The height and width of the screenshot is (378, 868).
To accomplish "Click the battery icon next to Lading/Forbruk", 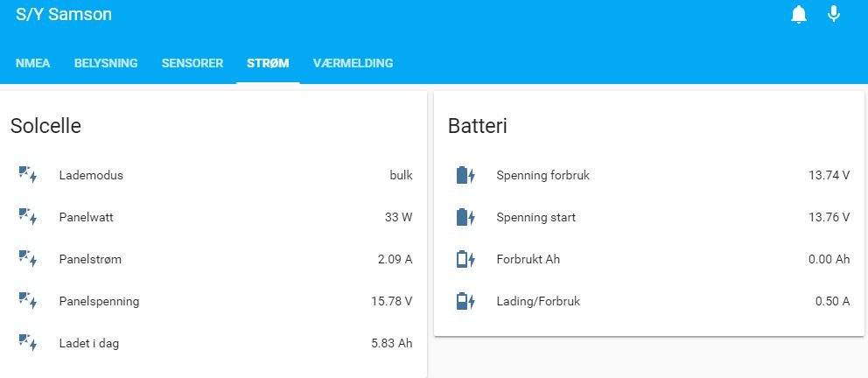I will (x=465, y=301).
